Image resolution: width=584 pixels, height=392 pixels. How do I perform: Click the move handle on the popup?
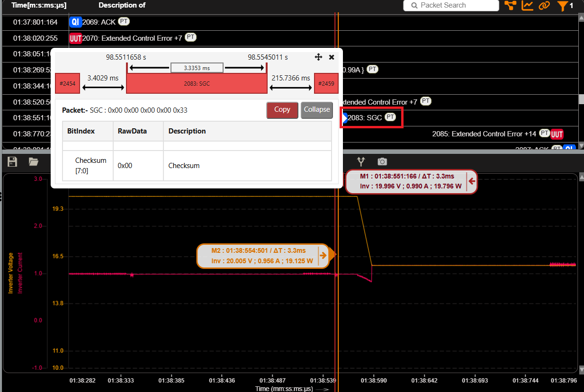318,57
